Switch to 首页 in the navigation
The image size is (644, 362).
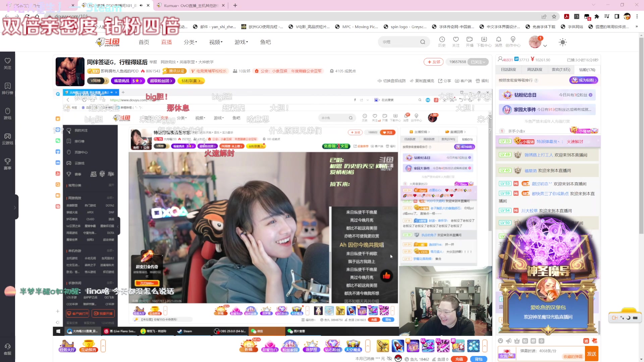coord(144,42)
